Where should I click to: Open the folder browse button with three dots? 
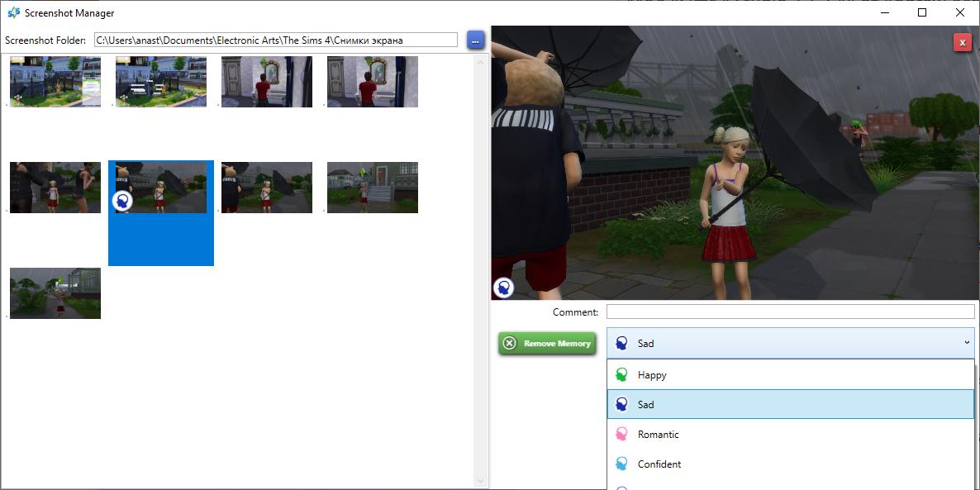pyautogui.click(x=475, y=40)
